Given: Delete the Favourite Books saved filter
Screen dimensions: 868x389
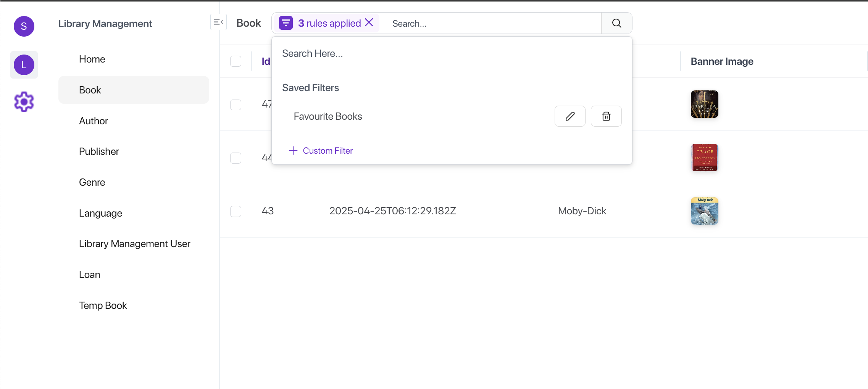Looking at the screenshot, I should tap(606, 116).
